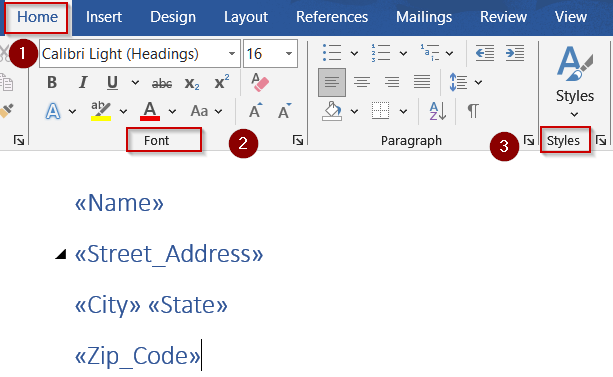The width and height of the screenshot is (613, 377).
Task: Launch Clipboard pane dialog
Action: click(19, 140)
